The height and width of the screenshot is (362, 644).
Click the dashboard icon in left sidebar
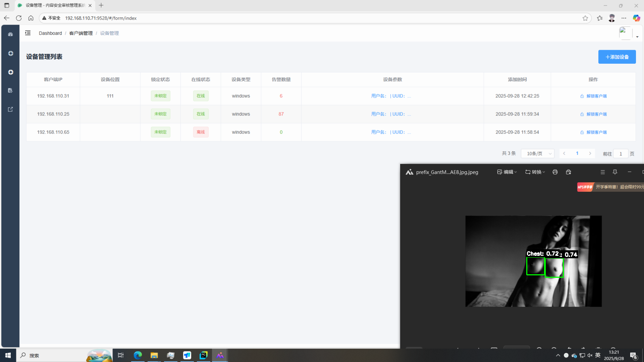click(x=10, y=34)
